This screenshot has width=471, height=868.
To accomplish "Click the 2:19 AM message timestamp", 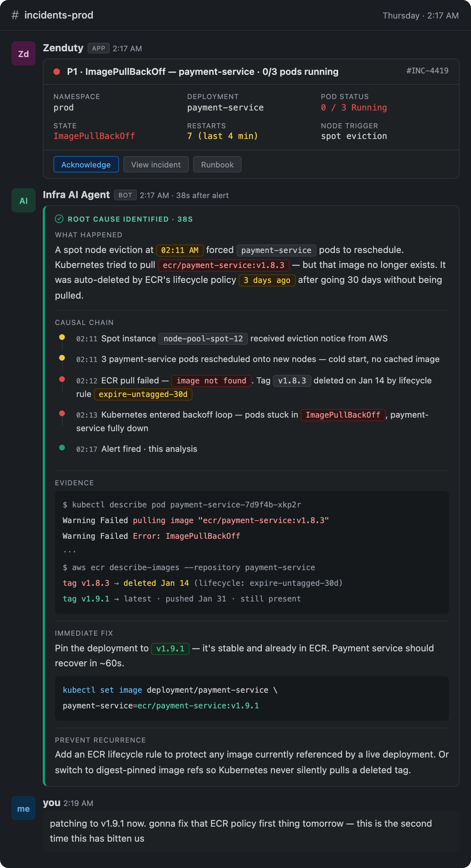I will pyautogui.click(x=78, y=803).
